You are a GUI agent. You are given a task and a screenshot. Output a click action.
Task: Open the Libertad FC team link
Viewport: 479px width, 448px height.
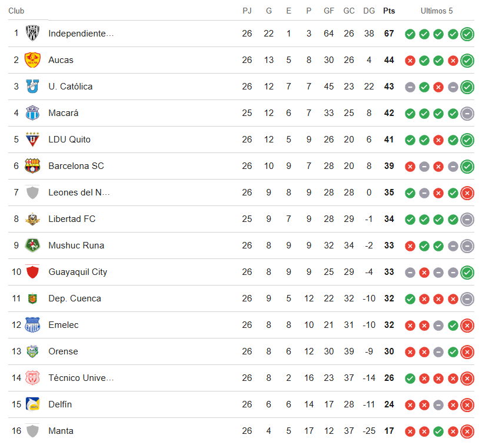coord(72,219)
